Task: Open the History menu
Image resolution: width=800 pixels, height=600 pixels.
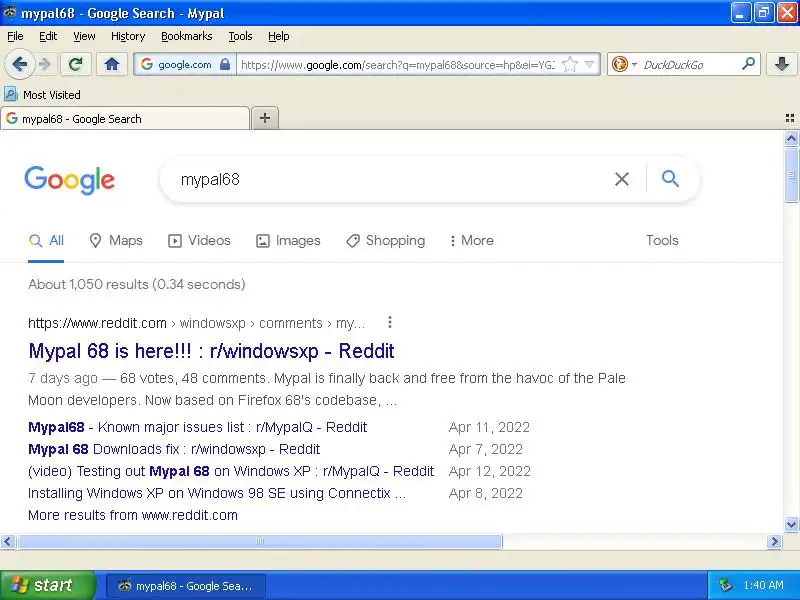Action: (128, 36)
